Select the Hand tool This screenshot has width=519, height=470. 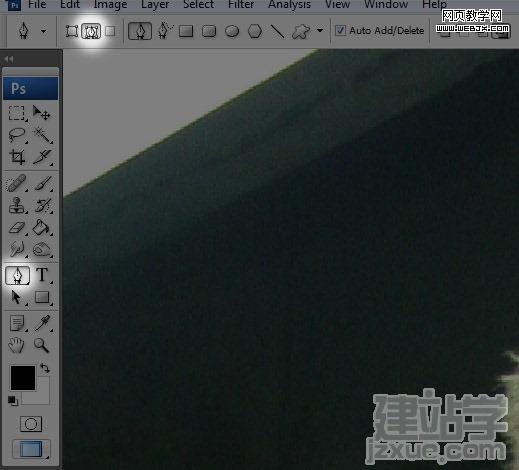[16, 345]
